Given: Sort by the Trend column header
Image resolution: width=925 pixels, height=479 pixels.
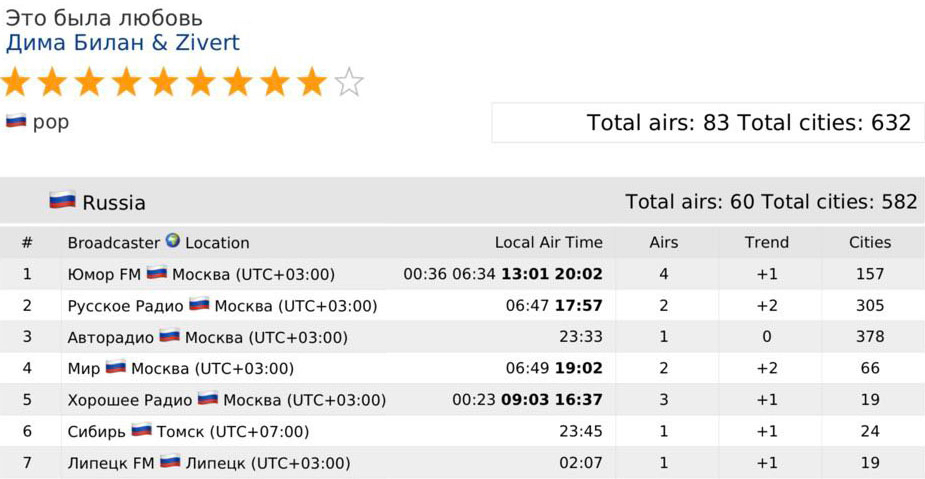Looking at the screenshot, I should tap(766, 242).
